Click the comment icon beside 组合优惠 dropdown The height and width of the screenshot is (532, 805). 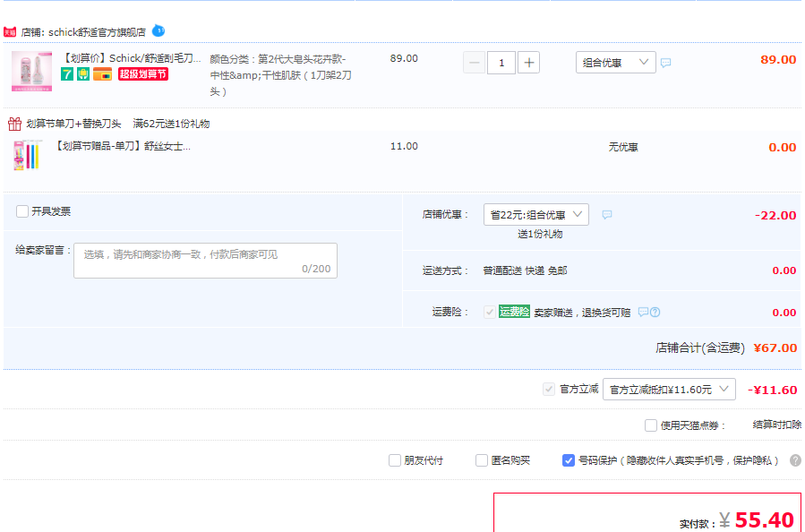point(666,63)
